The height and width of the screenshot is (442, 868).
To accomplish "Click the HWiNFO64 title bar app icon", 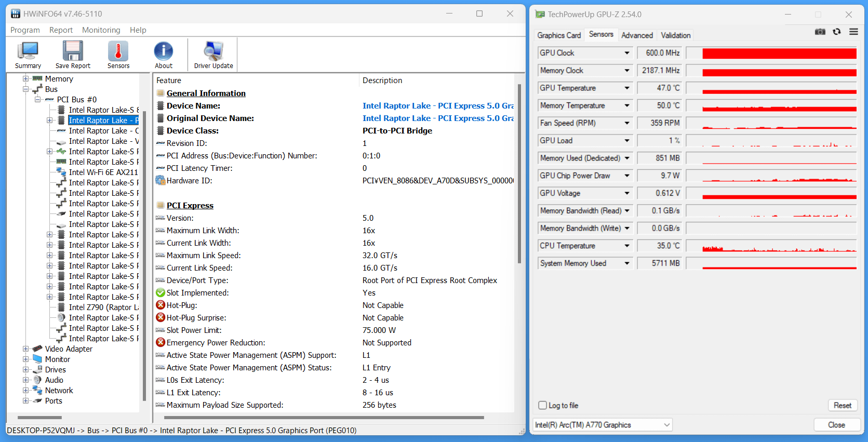I will click(x=16, y=14).
